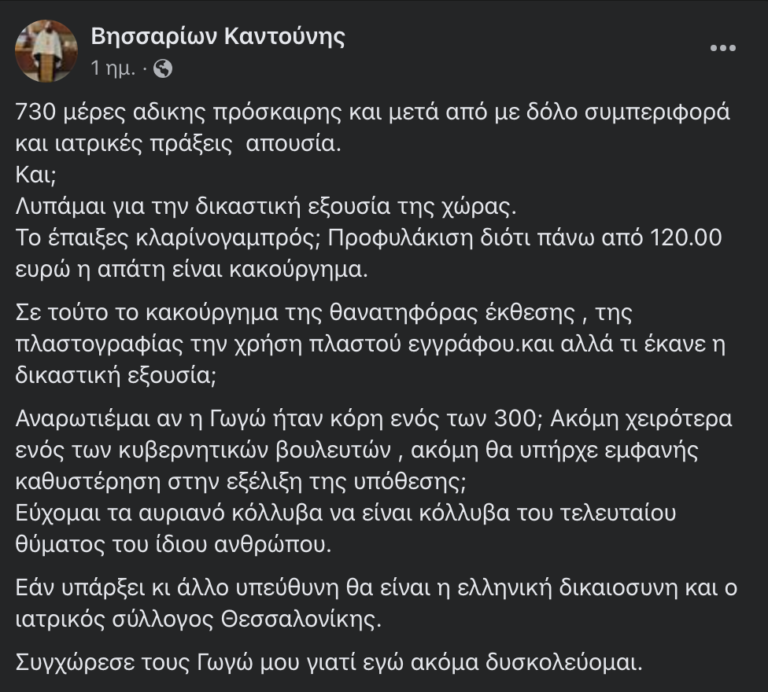
Task: Click the line starting "730 μέρες αδικης"
Action: click(x=373, y=113)
